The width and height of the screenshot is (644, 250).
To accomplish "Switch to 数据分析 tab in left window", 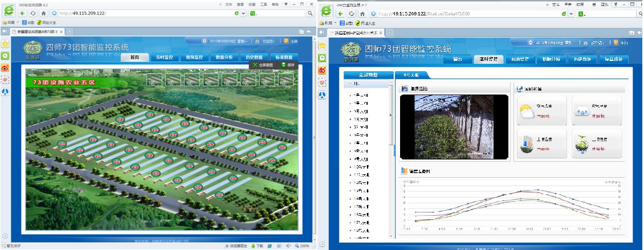I will (223, 58).
